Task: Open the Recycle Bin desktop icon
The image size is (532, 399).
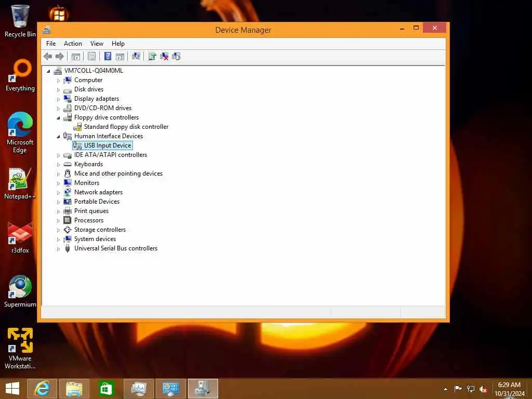Action: pyautogui.click(x=20, y=20)
